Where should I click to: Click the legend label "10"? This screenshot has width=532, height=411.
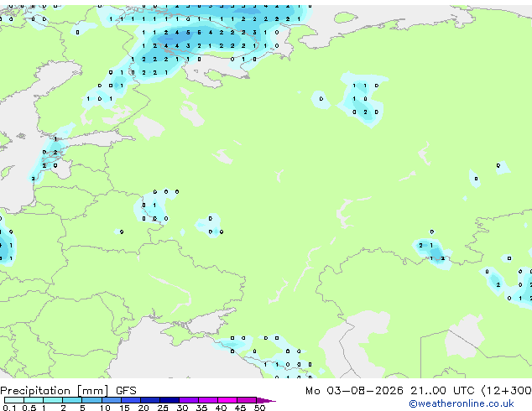105,408
